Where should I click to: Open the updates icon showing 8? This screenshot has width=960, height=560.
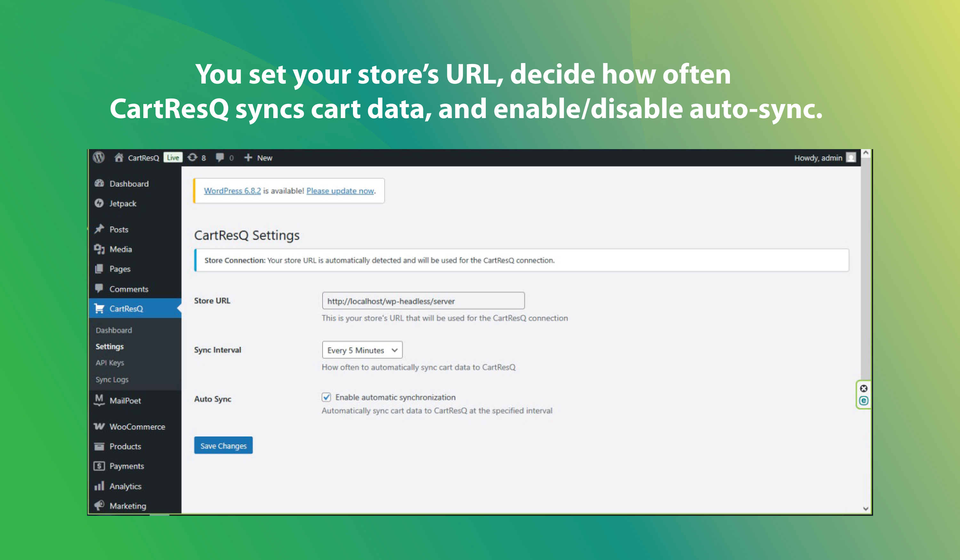[x=193, y=157]
